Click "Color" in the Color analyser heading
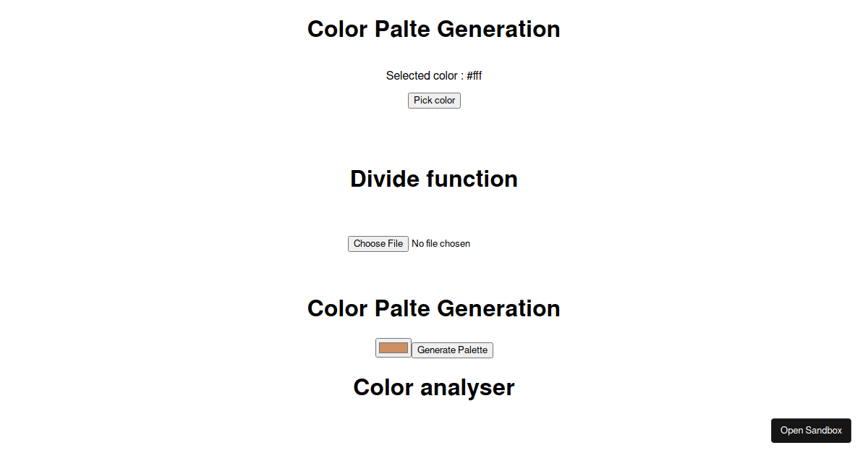This screenshot has height=456, width=868. [x=383, y=387]
